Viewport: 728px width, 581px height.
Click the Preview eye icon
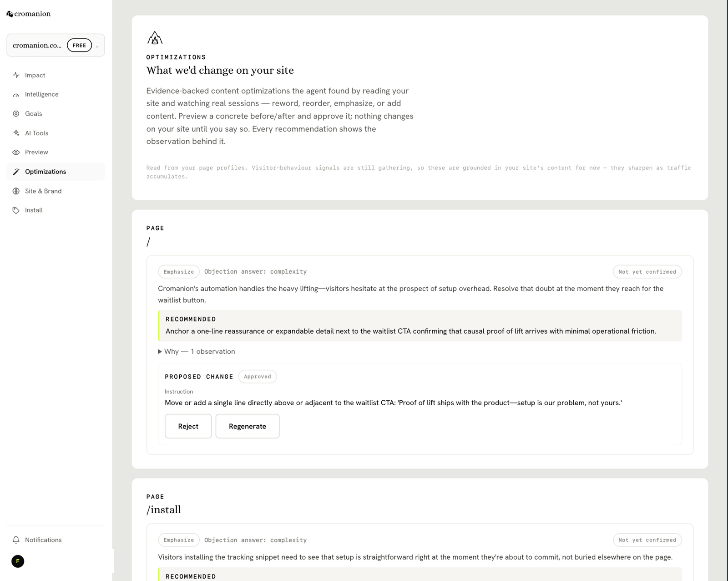[x=16, y=153]
